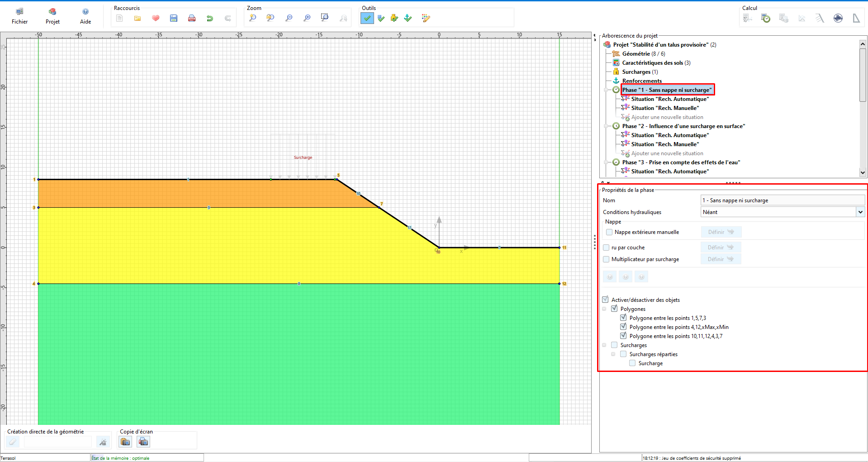Open the Fichier menu

(x=19, y=16)
